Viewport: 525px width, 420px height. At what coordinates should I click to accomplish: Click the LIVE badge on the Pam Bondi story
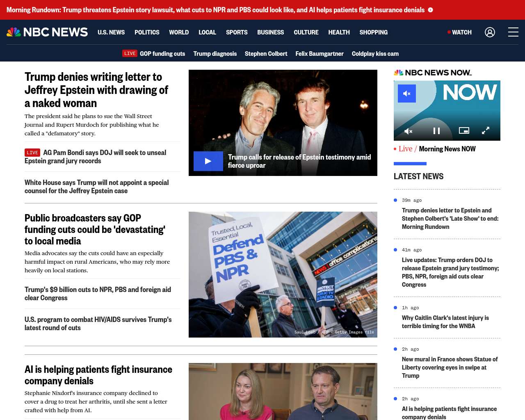tap(32, 153)
